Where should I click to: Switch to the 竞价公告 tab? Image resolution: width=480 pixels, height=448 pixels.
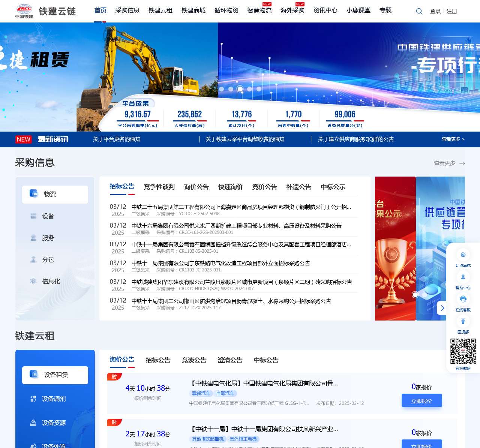(265, 187)
